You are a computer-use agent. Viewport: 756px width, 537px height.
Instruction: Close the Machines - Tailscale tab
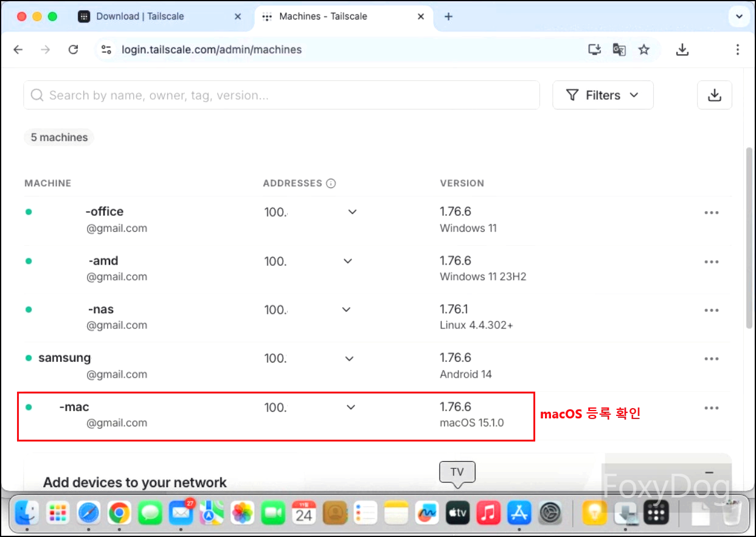[421, 16]
